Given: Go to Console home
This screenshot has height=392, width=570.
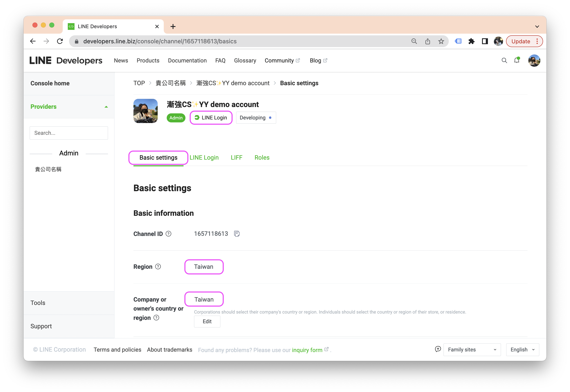Looking at the screenshot, I should 50,83.
